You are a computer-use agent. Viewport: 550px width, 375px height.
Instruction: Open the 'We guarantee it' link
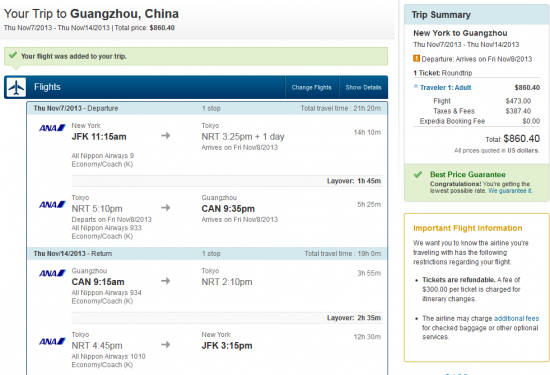point(510,191)
